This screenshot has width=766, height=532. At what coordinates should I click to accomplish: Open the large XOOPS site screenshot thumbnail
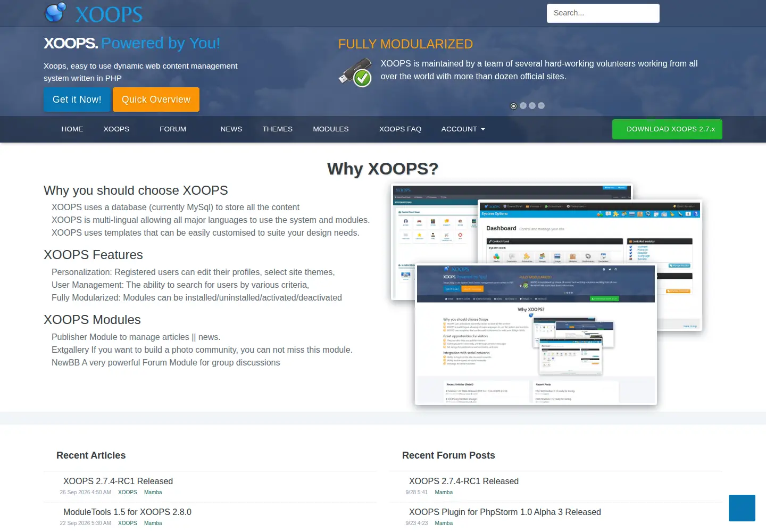[x=536, y=334]
